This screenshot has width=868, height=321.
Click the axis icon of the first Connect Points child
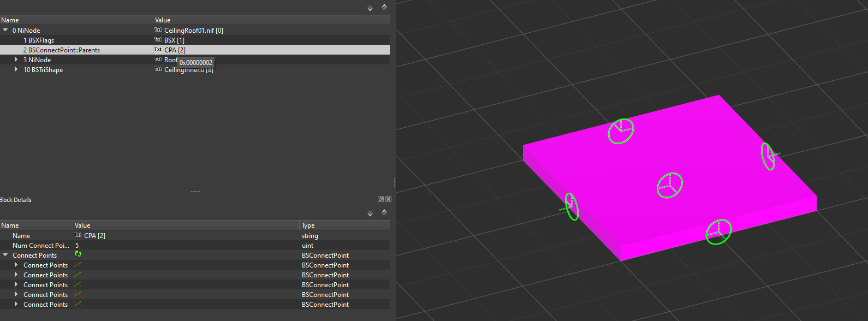pyautogui.click(x=78, y=265)
